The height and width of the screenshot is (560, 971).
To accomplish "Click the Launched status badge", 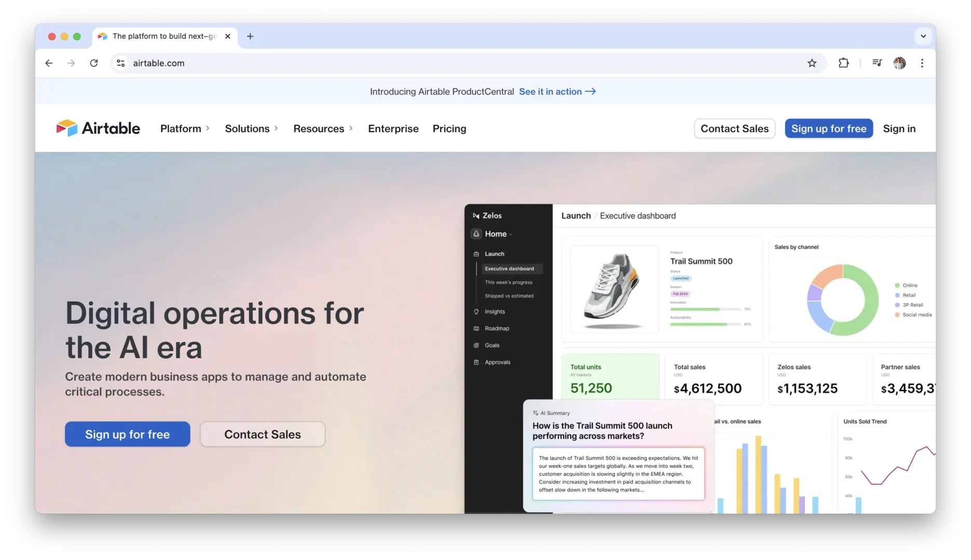I will tap(681, 278).
